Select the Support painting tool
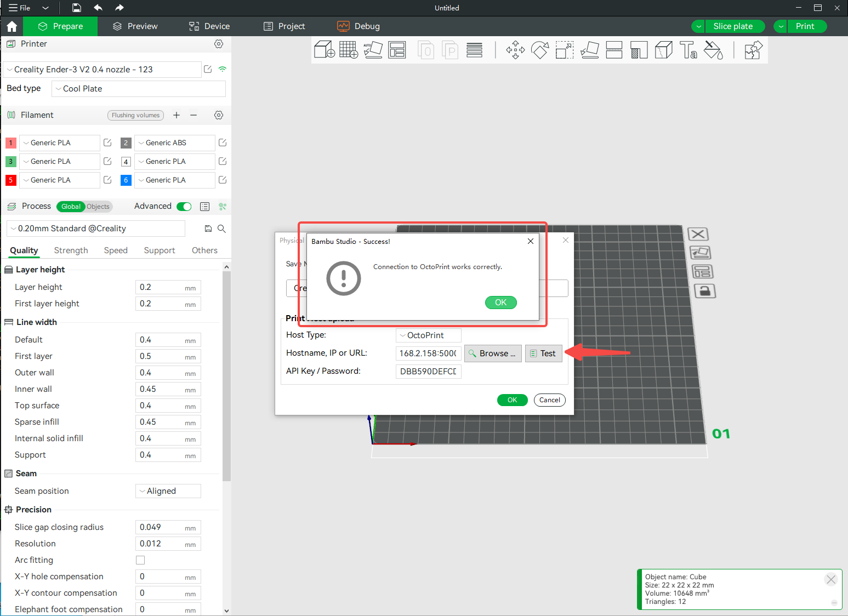The image size is (848, 616). pyautogui.click(x=639, y=50)
